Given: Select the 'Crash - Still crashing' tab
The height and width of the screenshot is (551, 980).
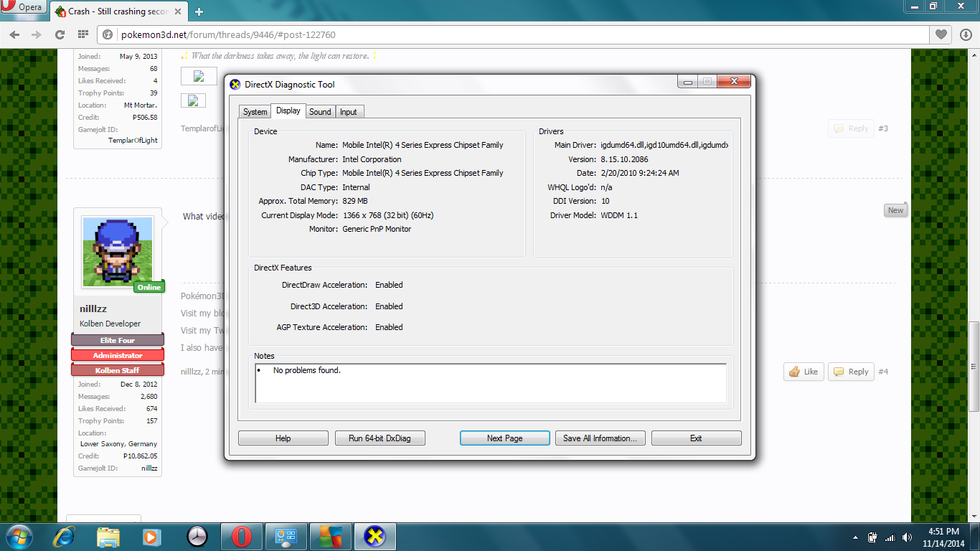Looking at the screenshot, I should (118, 11).
